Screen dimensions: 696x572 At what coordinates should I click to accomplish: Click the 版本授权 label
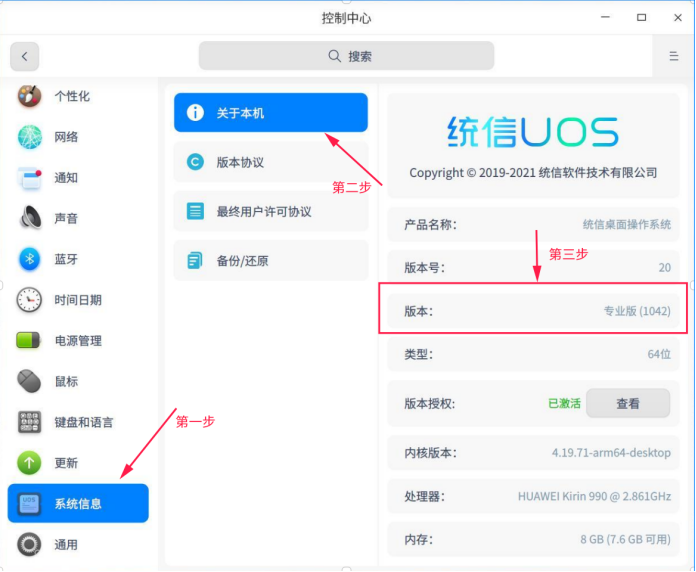(x=429, y=403)
